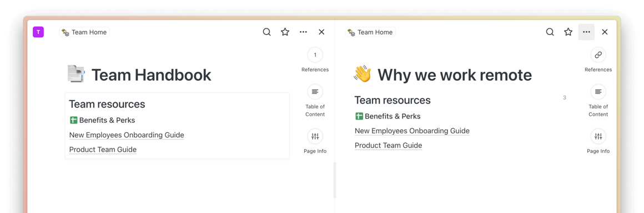Open Team Home breadcrumb in right pane

(370, 32)
